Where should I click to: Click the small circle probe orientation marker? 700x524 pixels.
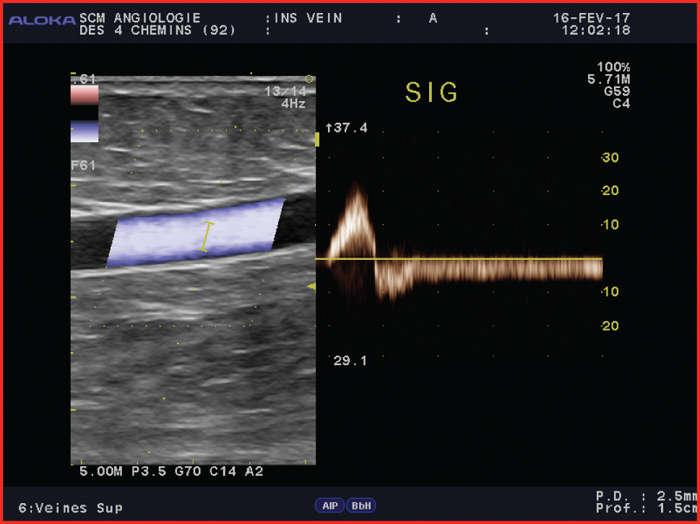coord(309,79)
